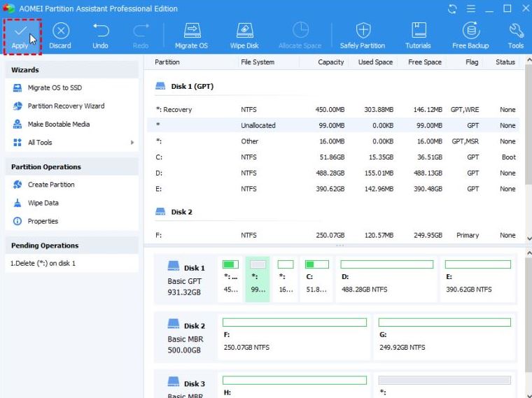Sort by Free Space column header
Viewport: 532px width, 398px height.
[x=425, y=62]
